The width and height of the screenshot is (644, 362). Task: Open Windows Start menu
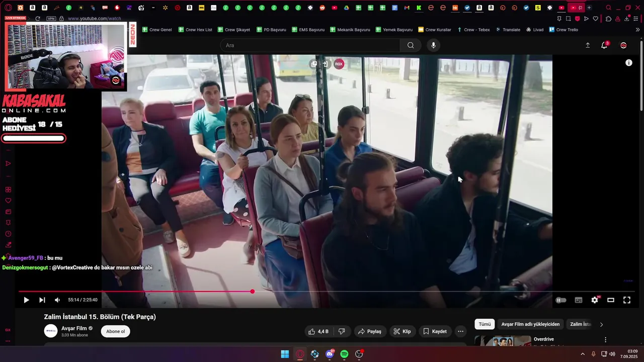(x=285, y=354)
